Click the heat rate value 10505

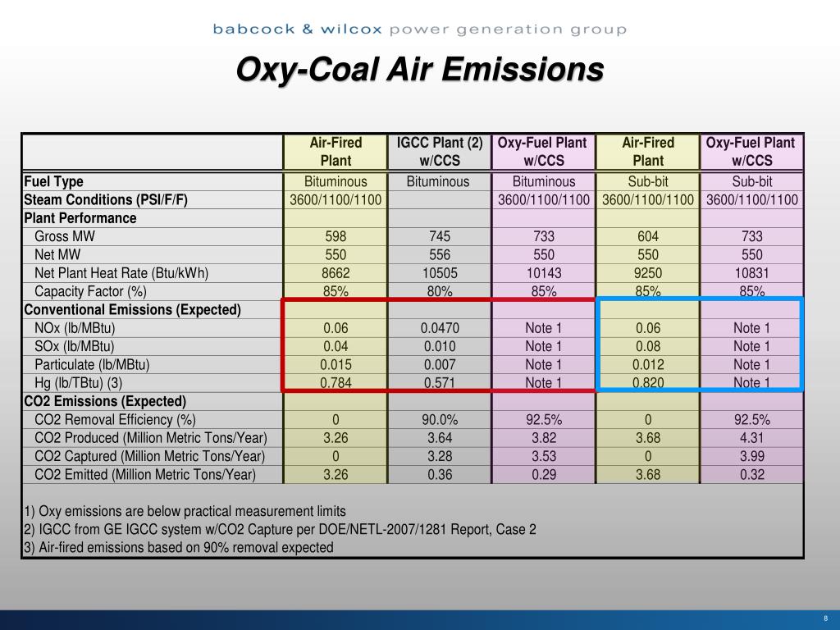tap(440, 273)
